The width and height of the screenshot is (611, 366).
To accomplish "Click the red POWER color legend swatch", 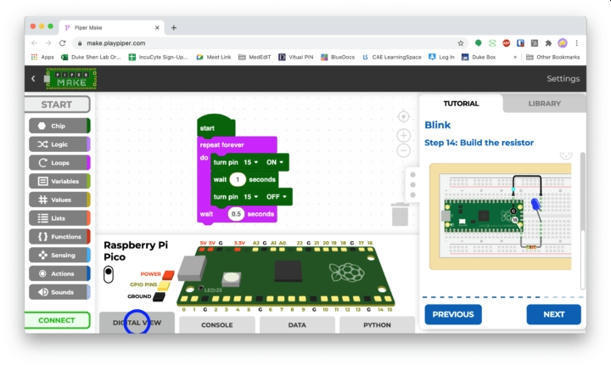I will 168,275.
